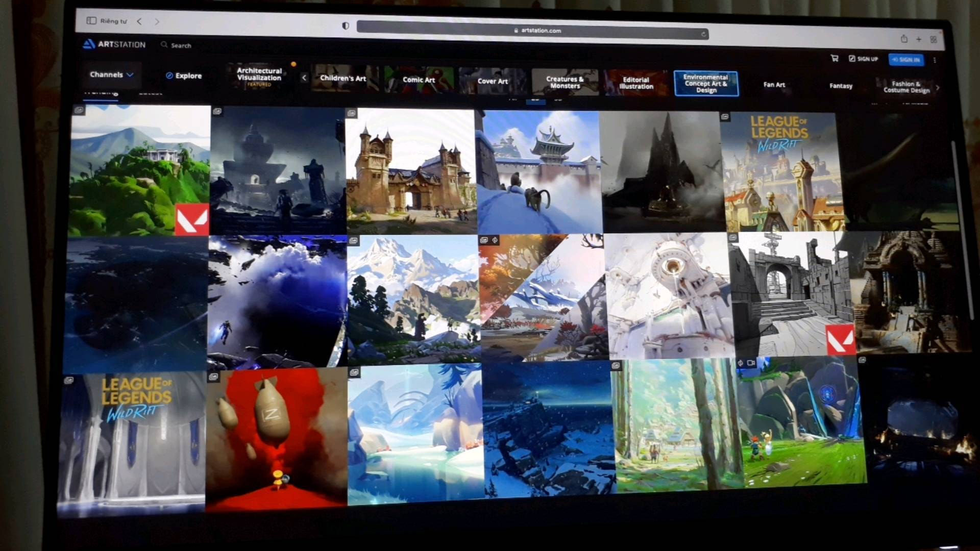Open the Safari share icon
The image size is (980, 551).
coord(904,39)
